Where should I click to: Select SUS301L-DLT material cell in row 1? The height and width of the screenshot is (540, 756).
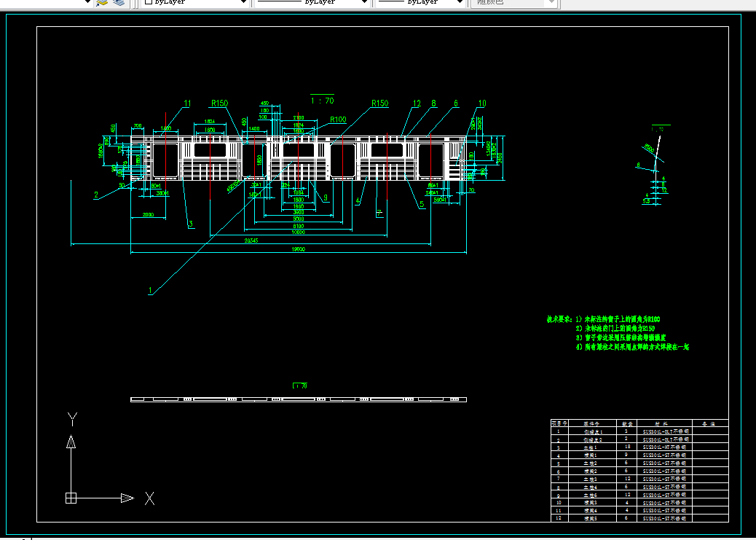(x=665, y=431)
